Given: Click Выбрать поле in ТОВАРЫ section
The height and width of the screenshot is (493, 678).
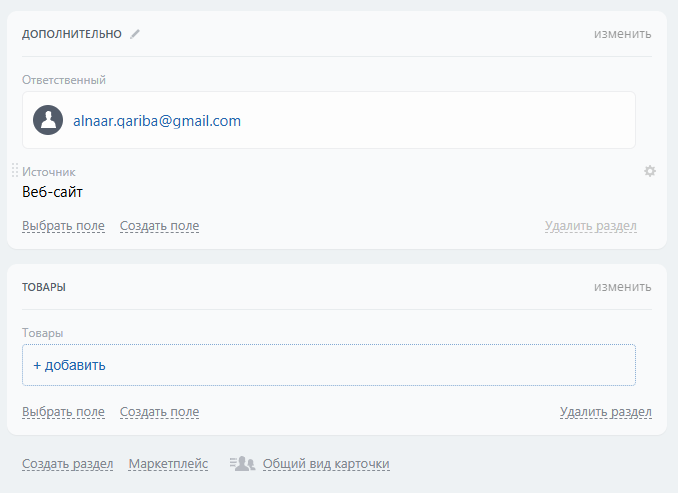Looking at the screenshot, I should tap(63, 412).
